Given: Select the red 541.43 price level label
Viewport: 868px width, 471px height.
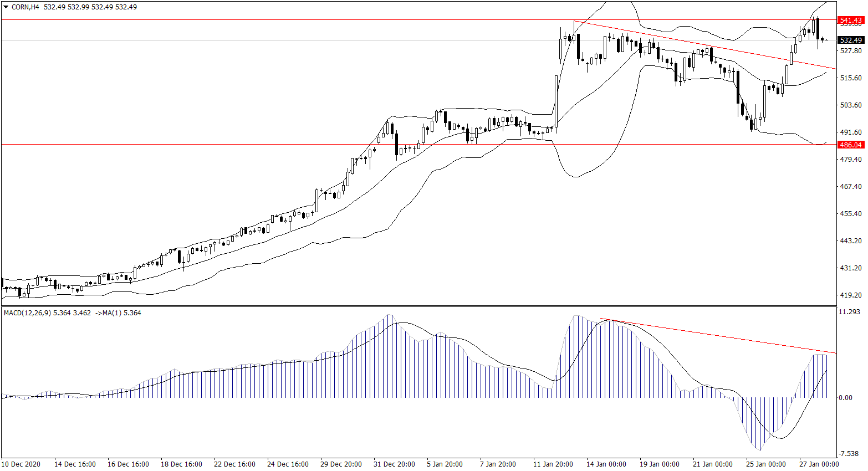Looking at the screenshot, I should pos(851,21).
